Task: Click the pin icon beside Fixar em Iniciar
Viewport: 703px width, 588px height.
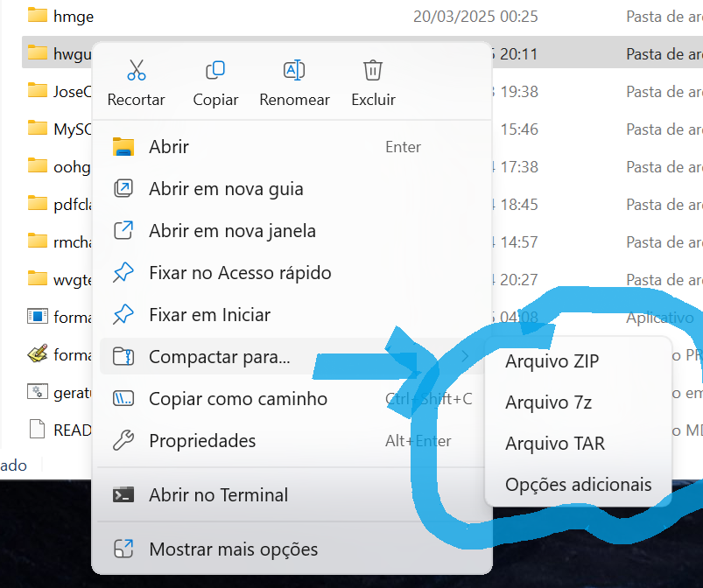Action: click(x=123, y=315)
